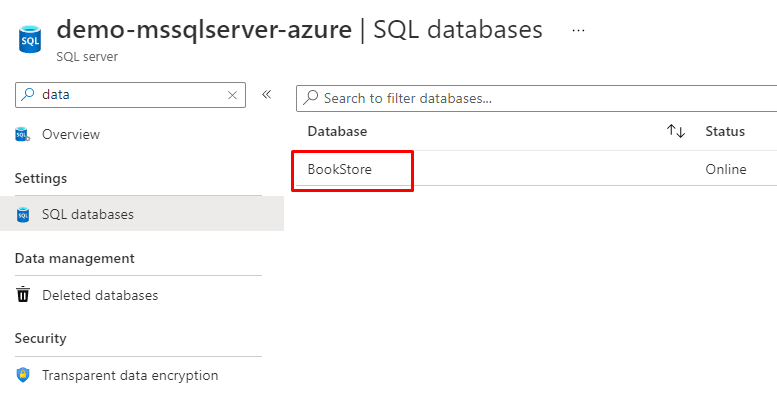
Task: Click the filter databases magnifier icon
Action: tap(311, 98)
